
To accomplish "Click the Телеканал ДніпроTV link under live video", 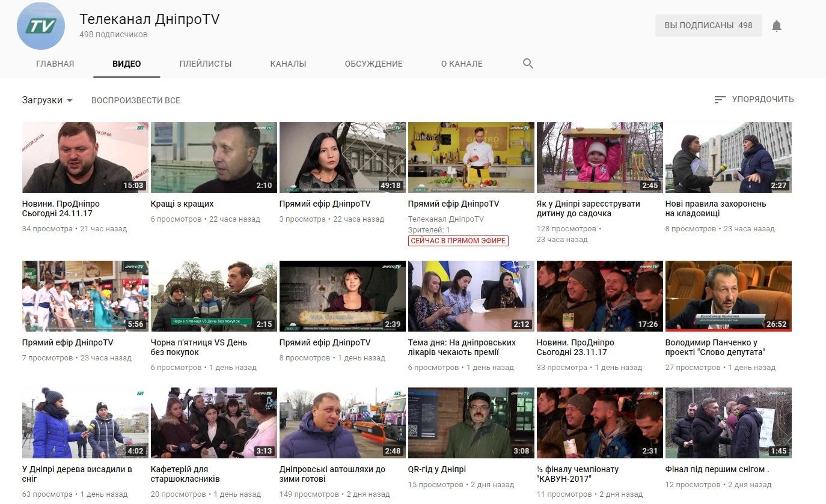I will point(445,219).
